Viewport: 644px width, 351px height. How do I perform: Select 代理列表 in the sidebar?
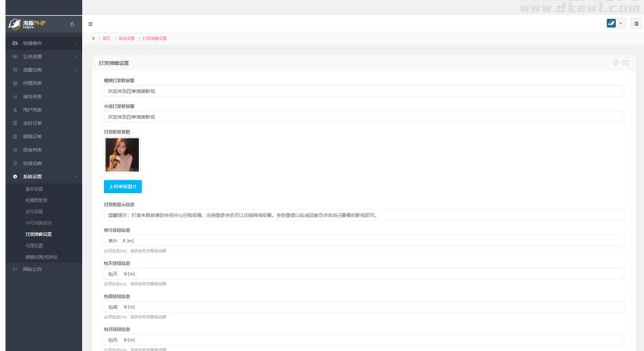pyautogui.click(x=33, y=83)
